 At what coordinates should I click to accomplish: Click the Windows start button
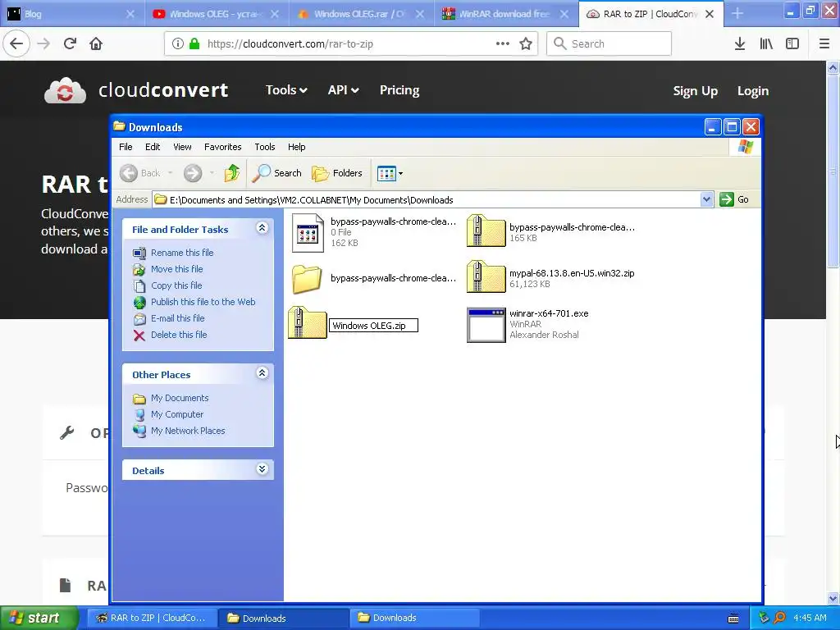coord(38,618)
